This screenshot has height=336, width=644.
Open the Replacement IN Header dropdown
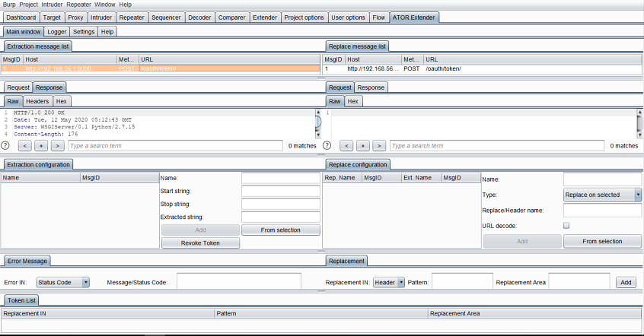click(x=390, y=282)
